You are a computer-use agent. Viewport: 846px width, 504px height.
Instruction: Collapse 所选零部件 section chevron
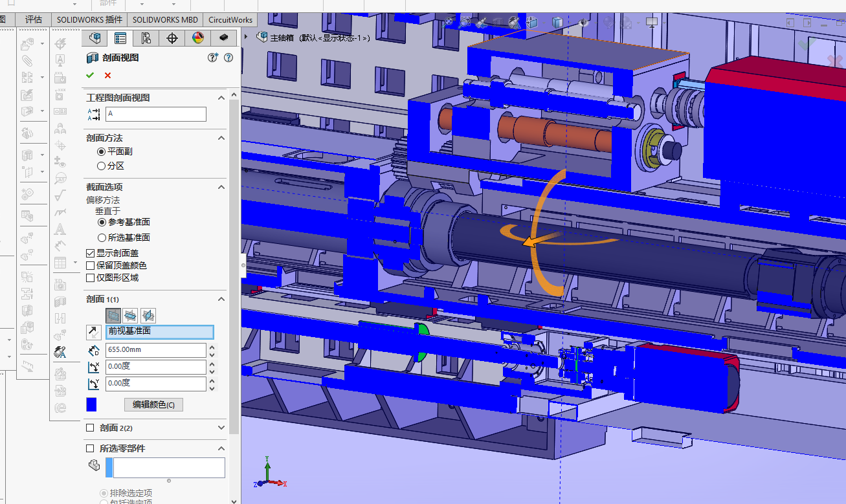click(221, 448)
